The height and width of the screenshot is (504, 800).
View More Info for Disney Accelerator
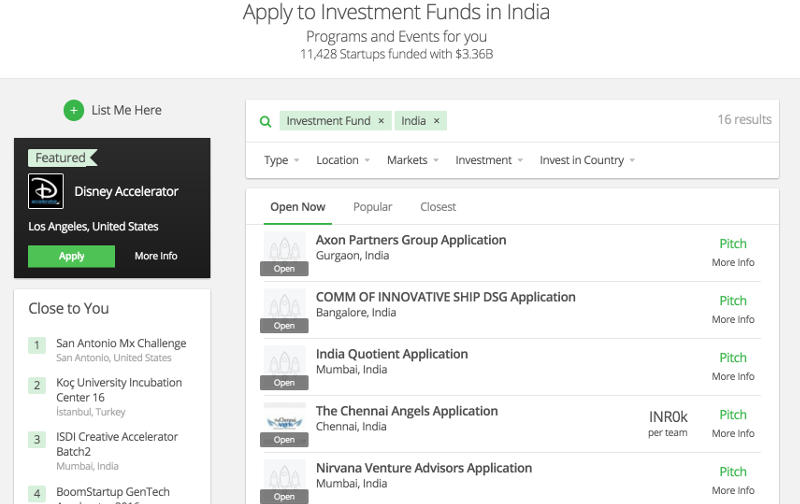[156, 256]
